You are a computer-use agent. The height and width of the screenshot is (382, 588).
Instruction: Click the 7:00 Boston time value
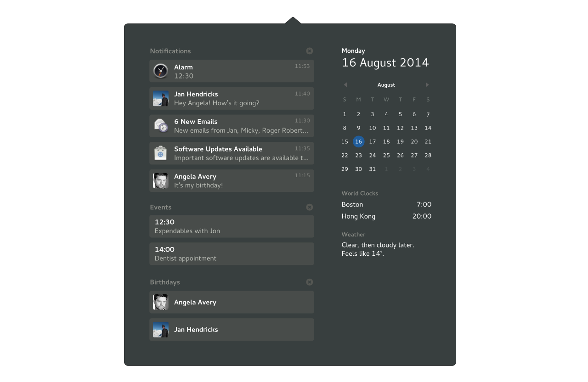pyautogui.click(x=424, y=205)
